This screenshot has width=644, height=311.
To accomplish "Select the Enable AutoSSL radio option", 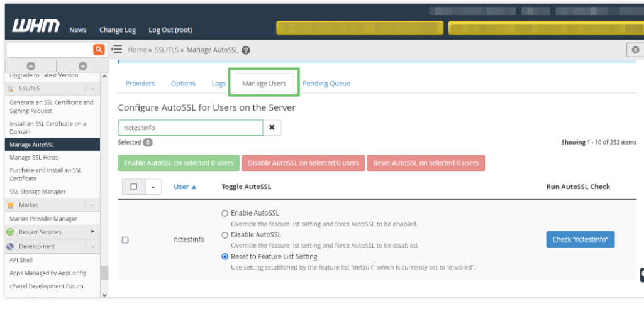I will point(225,214).
